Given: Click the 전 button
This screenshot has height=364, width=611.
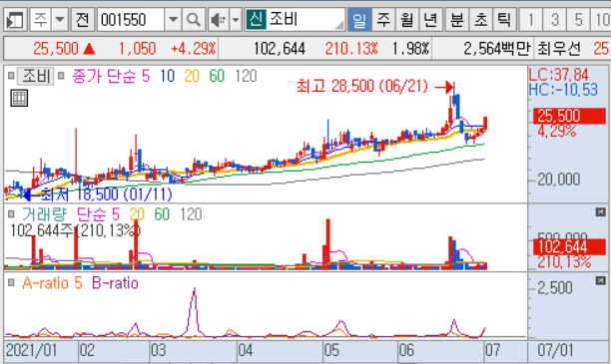Looking at the screenshot, I should coord(82,20).
